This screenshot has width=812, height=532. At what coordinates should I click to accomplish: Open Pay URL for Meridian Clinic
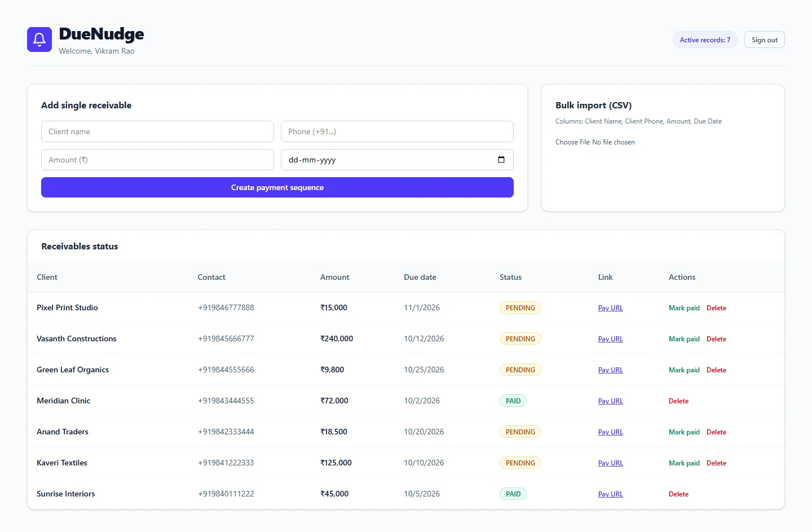point(610,401)
